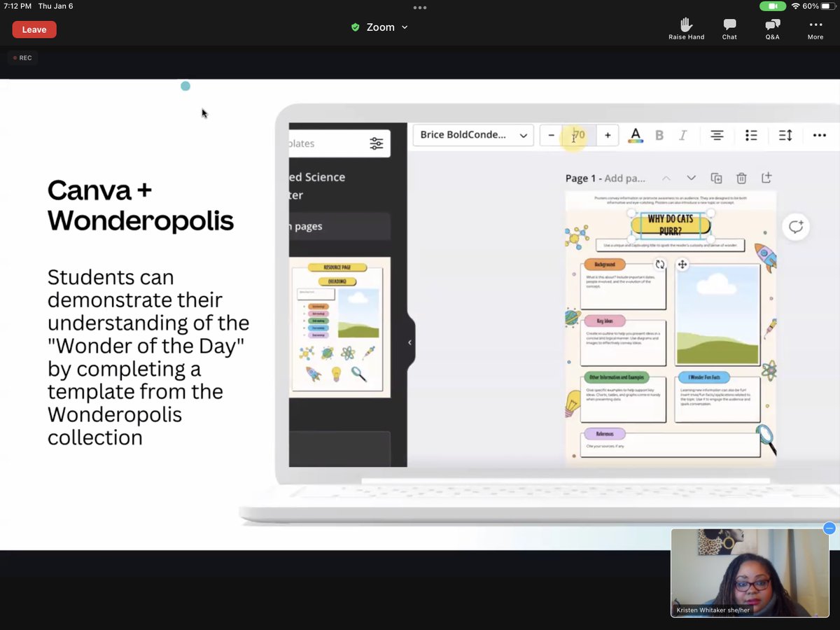The height and width of the screenshot is (630, 840).
Task: Open the template filter settings icon
Action: (377, 143)
